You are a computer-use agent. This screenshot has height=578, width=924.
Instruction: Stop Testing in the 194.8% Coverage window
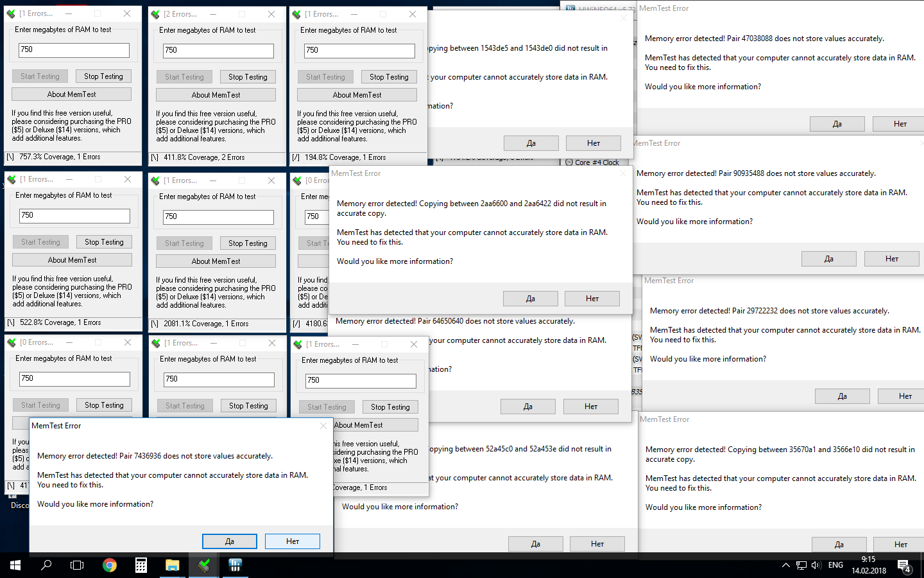(389, 77)
